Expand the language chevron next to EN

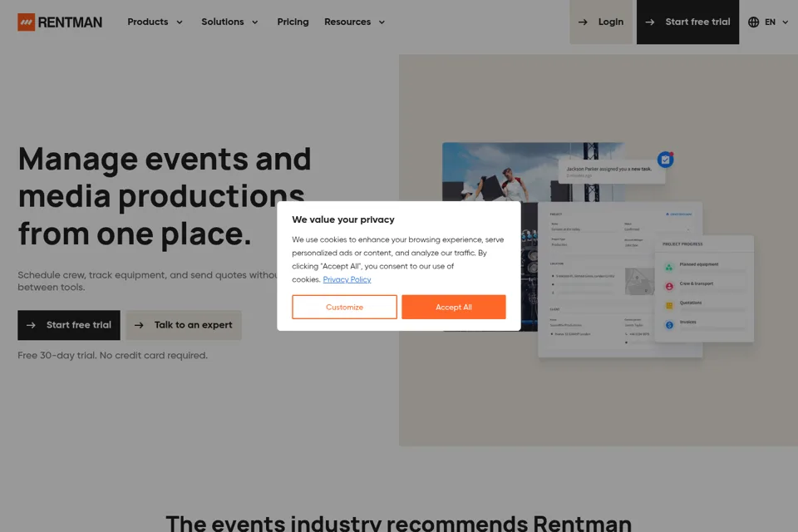(786, 22)
